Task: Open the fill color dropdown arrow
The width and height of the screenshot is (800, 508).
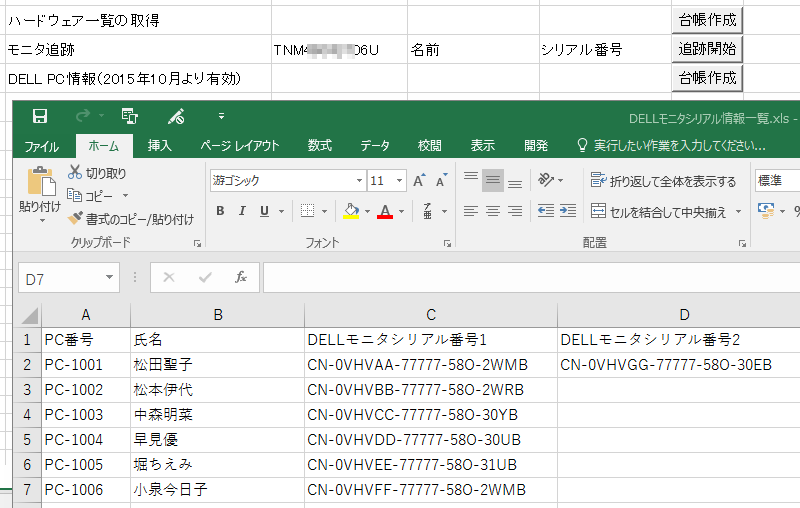Action: tap(367, 211)
